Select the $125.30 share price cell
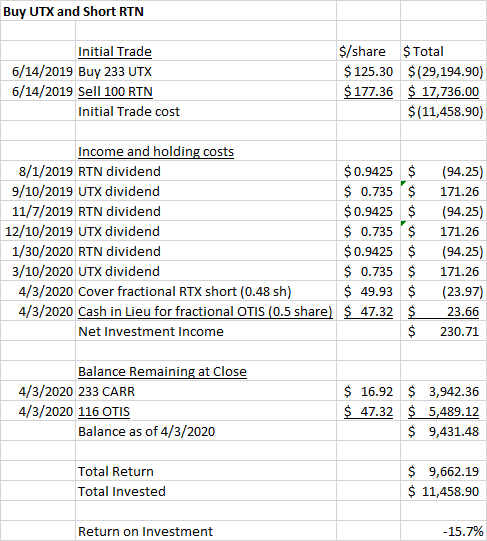The width and height of the screenshot is (487, 541). (368, 71)
